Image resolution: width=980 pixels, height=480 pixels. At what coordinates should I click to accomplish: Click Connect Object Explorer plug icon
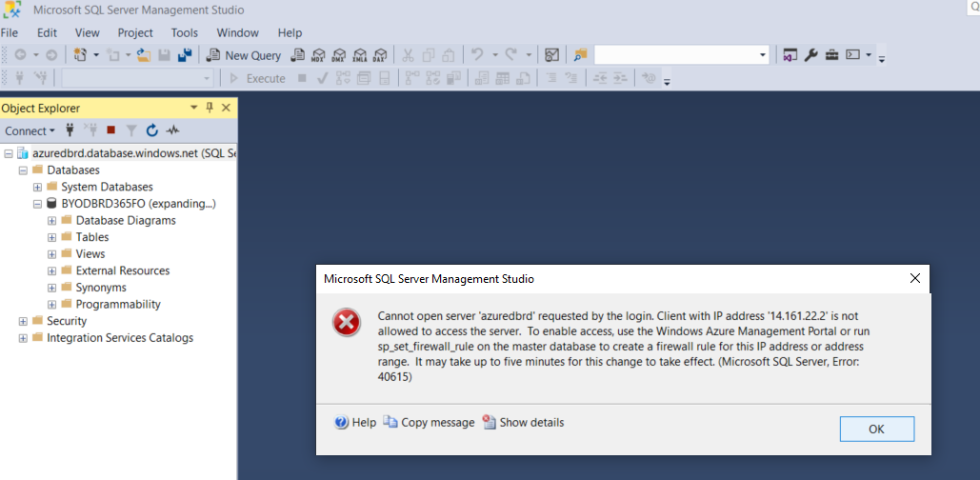(x=70, y=130)
